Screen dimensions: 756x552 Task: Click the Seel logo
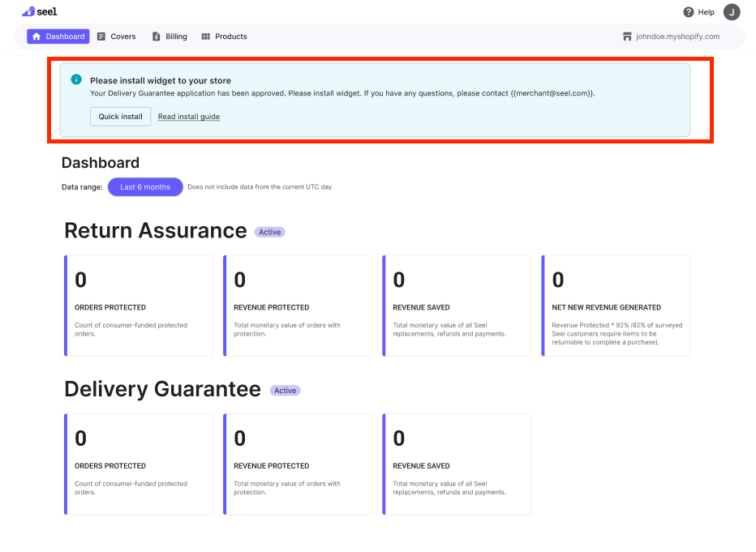click(x=38, y=11)
